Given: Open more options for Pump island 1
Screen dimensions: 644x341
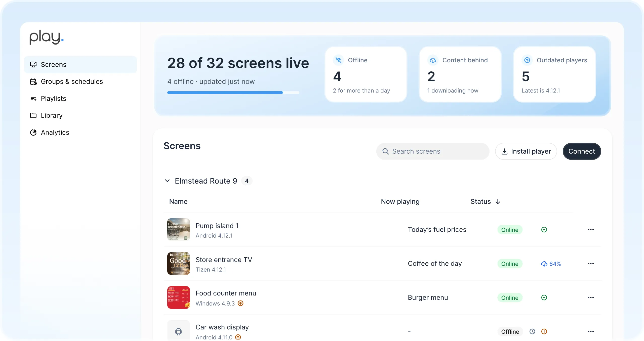Looking at the screenshot, I should [591, 230].
